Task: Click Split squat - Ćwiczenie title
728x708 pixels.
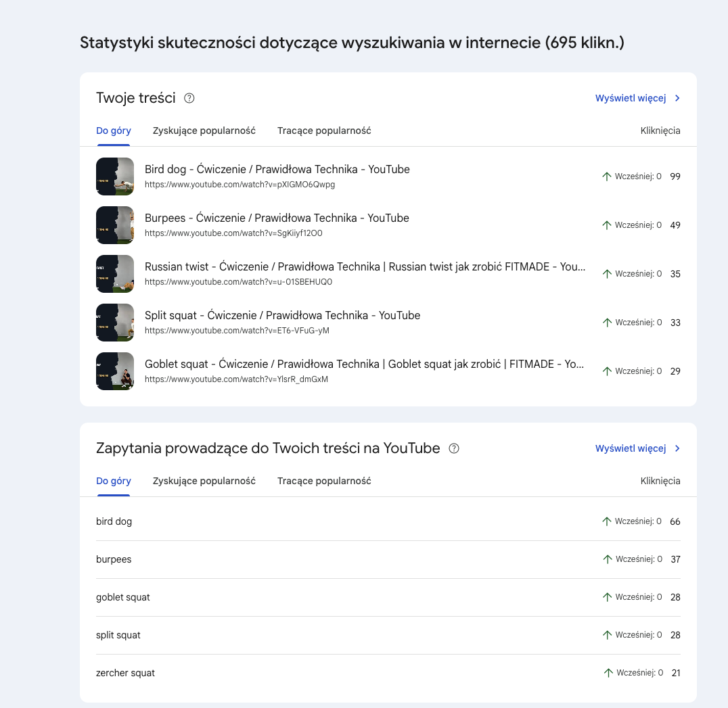Action: tap(282, 316)
